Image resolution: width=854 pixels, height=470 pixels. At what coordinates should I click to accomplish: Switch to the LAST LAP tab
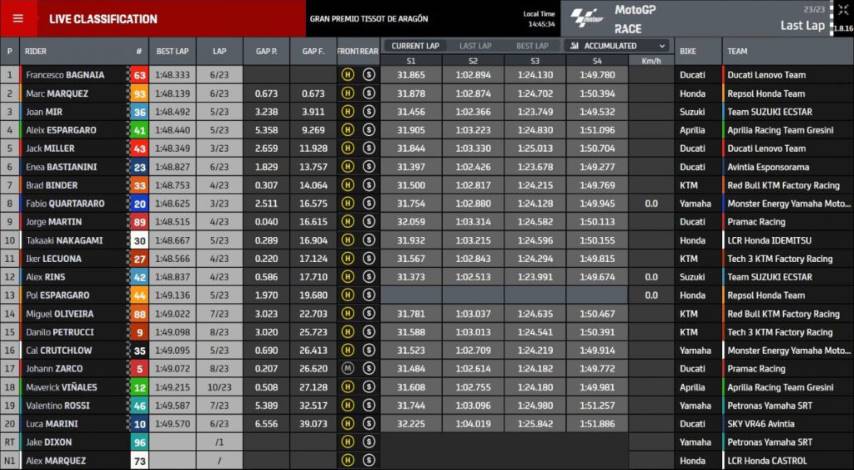click(x=475, y=46)
